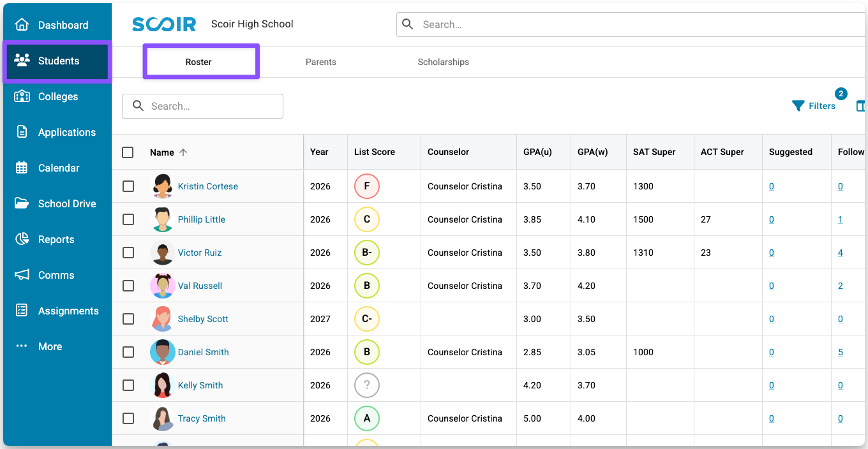Click the List Score column header

[x=375, y=152]
